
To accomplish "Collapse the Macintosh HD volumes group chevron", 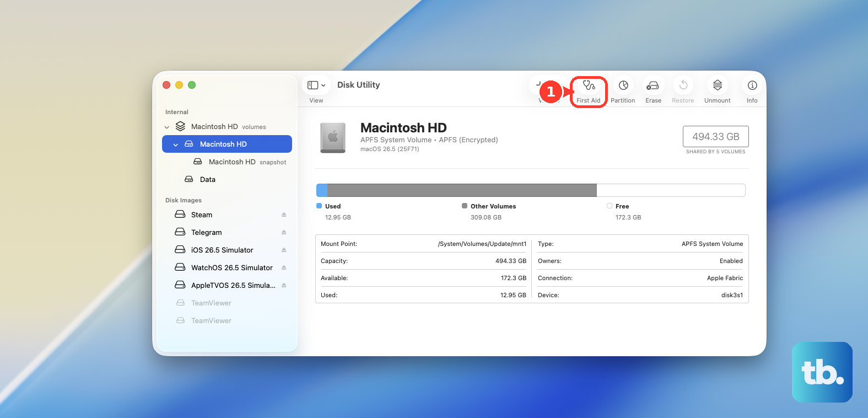I will coord(167,127).
